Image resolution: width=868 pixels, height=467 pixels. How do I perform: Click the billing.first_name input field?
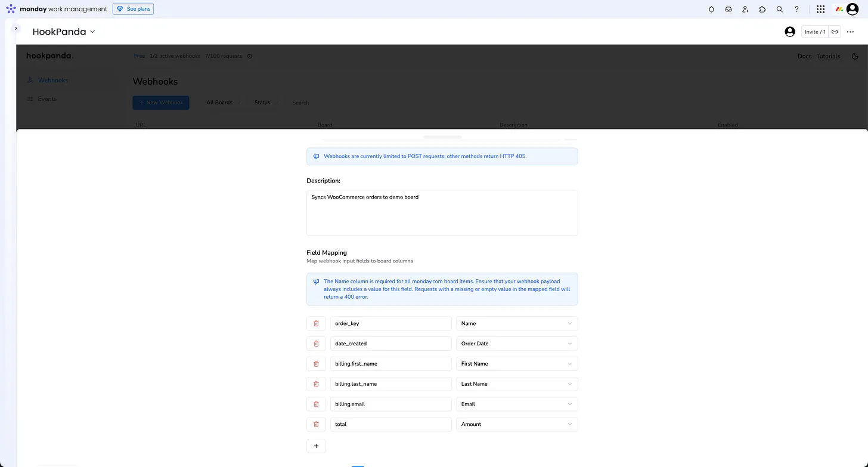[390, 364]
